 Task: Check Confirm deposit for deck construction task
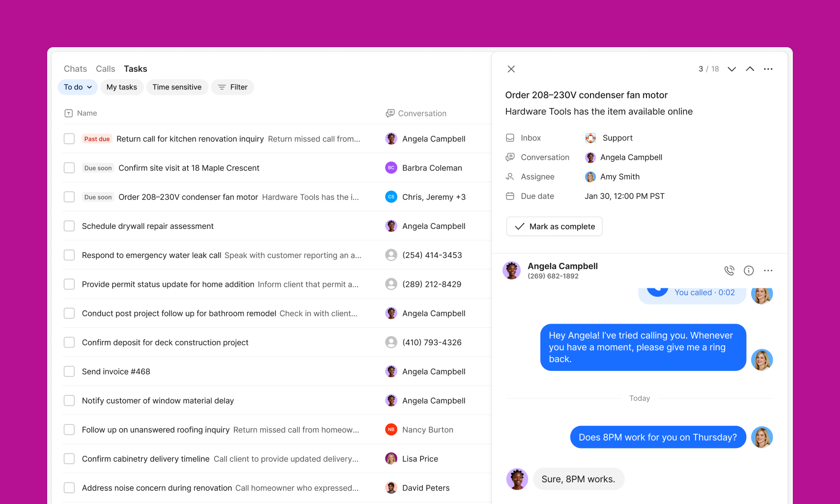[69, 342]
